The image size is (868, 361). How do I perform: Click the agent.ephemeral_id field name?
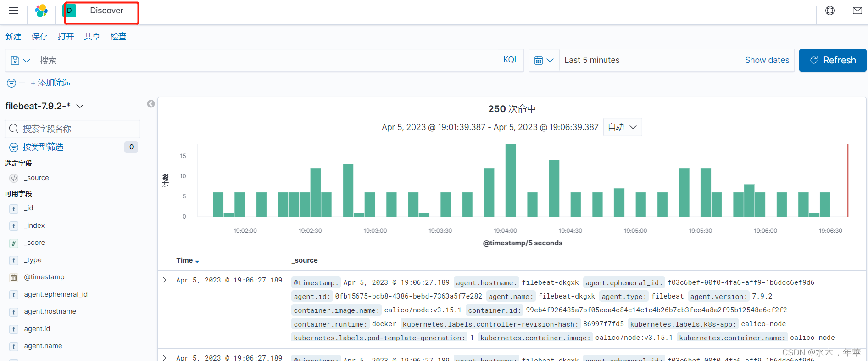pos(56,294)
